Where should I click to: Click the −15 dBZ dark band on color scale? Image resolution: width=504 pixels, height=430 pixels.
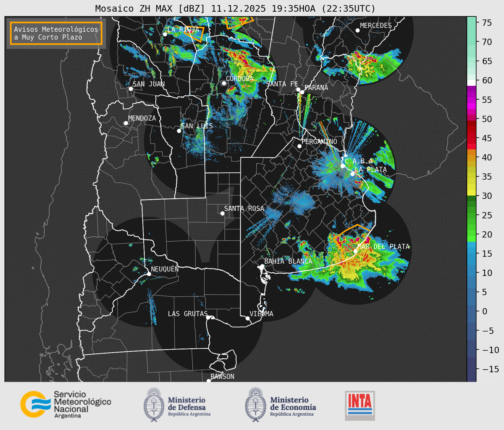point(471,369)
